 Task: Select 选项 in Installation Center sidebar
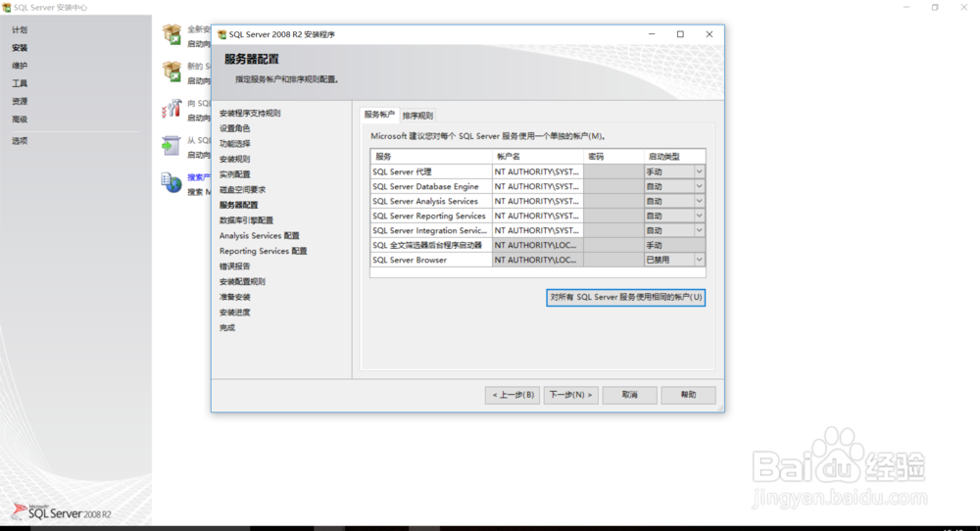(x=20, y=141)
